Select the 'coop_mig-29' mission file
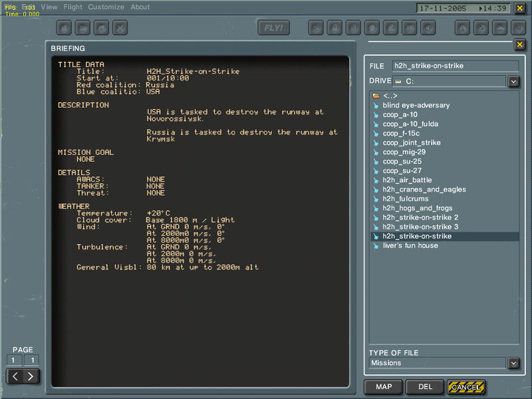 [x=446, y=152]
